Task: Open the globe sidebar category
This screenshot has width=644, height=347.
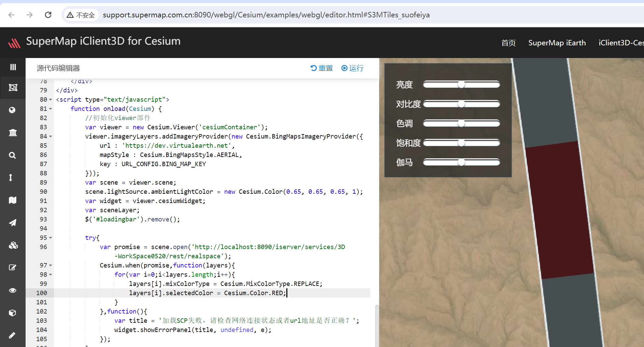Action: point(12,110)
